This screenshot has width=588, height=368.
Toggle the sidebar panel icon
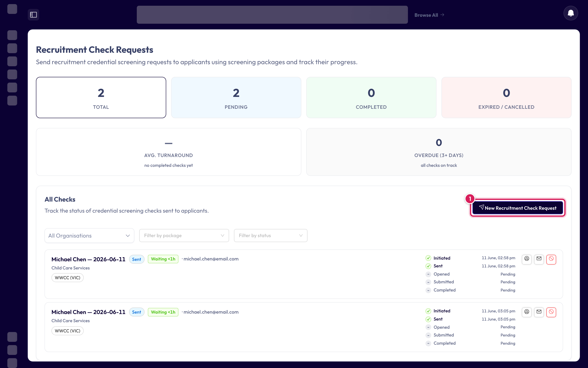click(33, 15)
